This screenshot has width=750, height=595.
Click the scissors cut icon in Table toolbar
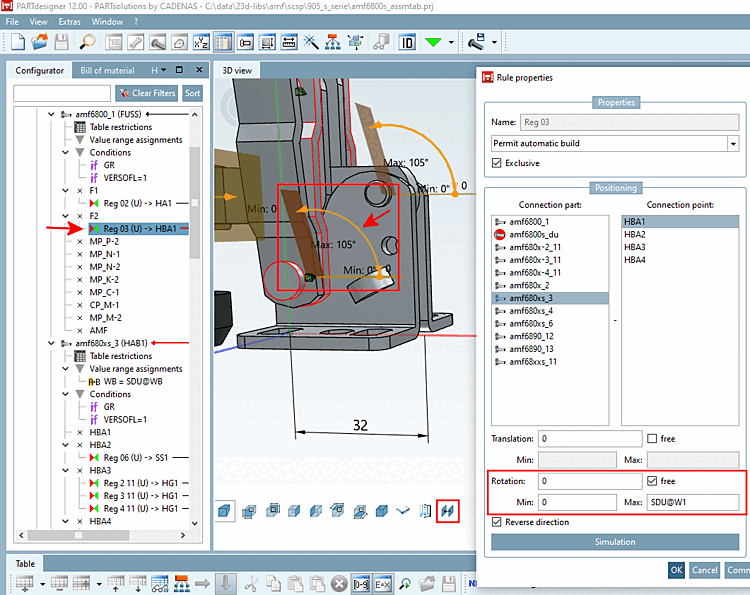point(251,583)
